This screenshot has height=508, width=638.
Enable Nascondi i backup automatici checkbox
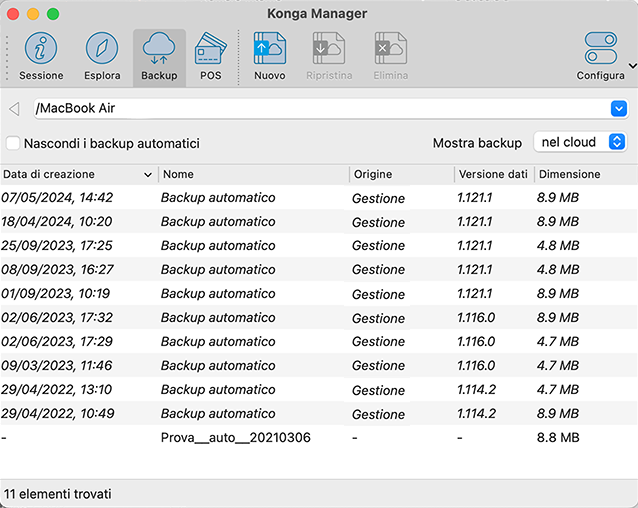point(13,143)
